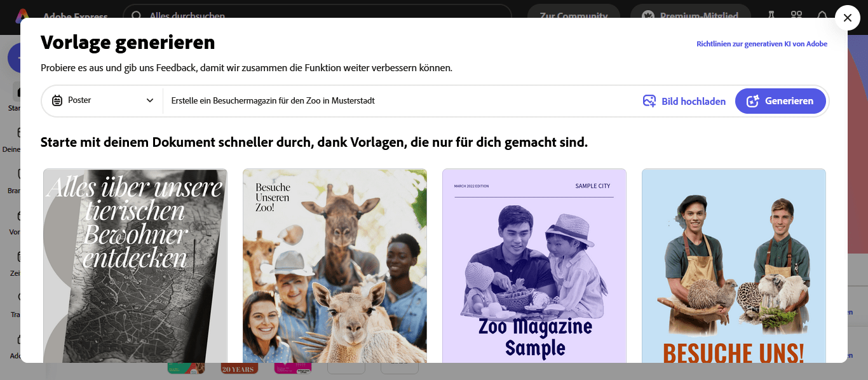Screen dimensions: 868x380
Task: Click the beaker experiments icon
Action: pos(771,15)
